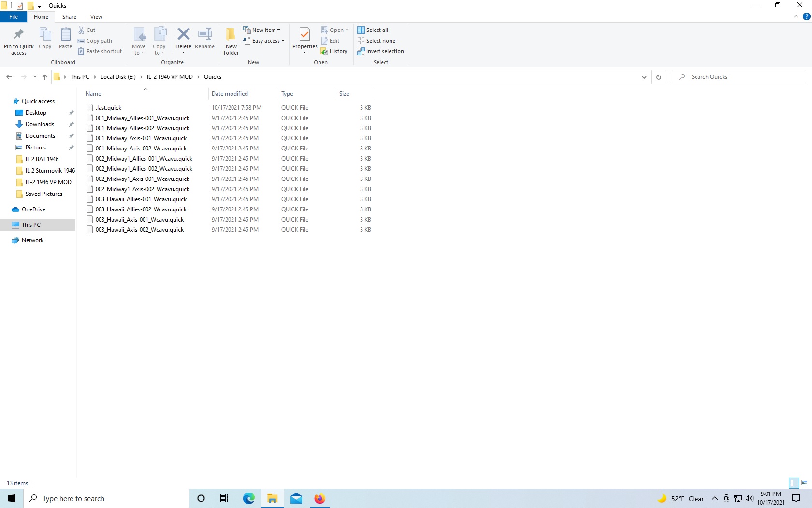Image resolution: width=812 pixels, height=508 pixels.
Task: Click the Delete X icon
Action: tap(183, 34)
